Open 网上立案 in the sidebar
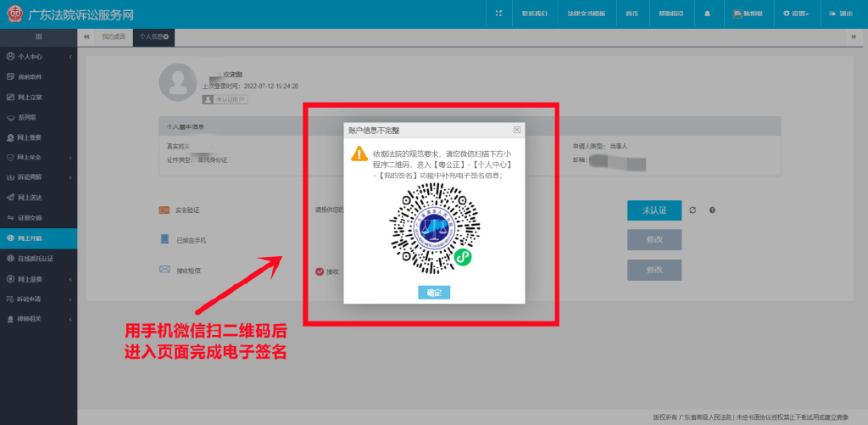 (x=38, y=97)
